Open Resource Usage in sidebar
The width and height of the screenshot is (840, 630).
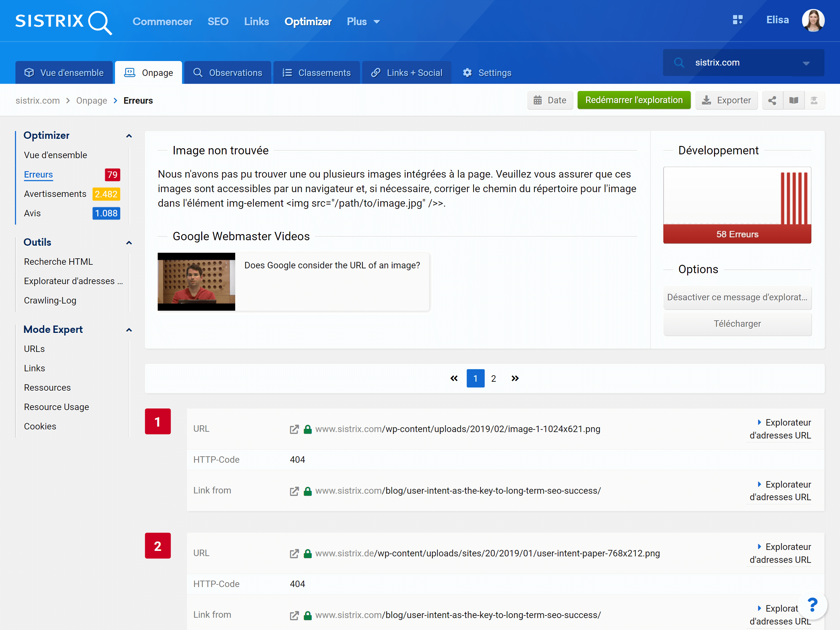point(57,407)
